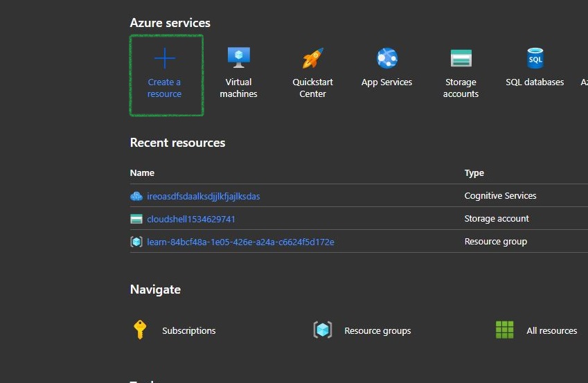Click the Name column header

(x=142, y=173)
